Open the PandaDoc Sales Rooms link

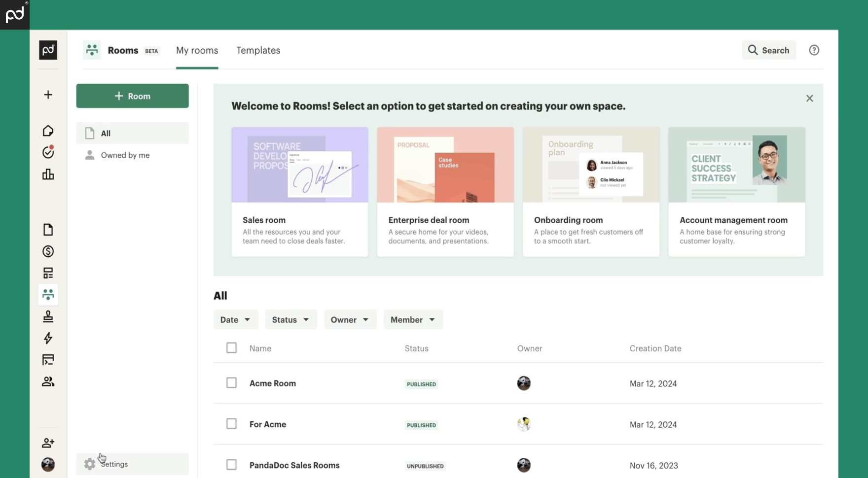click(294, 465)
